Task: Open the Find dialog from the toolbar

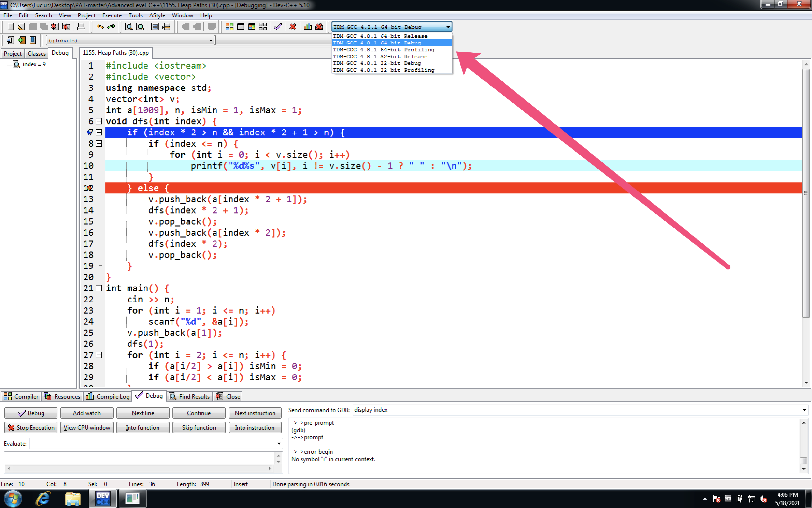Action: click(x=129, y=27)
